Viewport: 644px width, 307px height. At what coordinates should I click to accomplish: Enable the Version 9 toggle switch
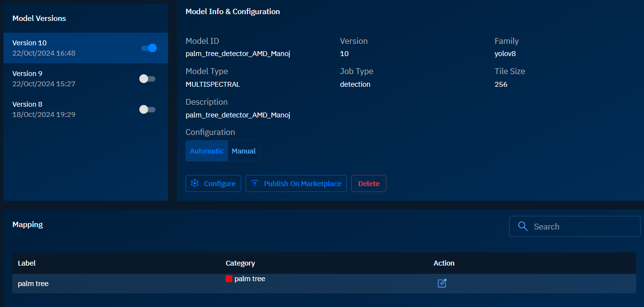coord(147,78)
